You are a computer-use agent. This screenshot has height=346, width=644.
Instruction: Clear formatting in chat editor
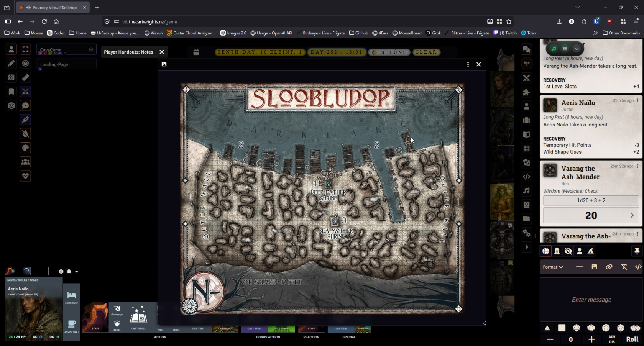[x=624, y=267]
